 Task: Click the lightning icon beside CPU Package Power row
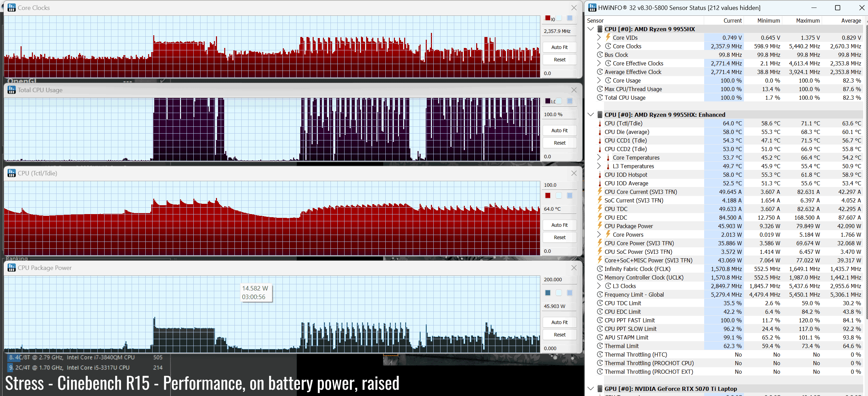[600, 226]
